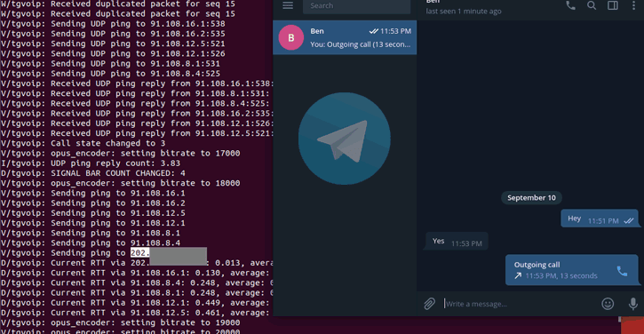644x334 pixels.
Task: Click terminal line 'Sending ping to 91.108.8.4'
Action: tap(91, 243)
